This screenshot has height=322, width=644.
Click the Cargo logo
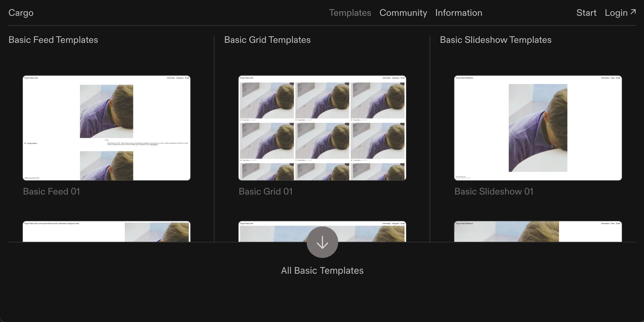click(x=21, y=13)
